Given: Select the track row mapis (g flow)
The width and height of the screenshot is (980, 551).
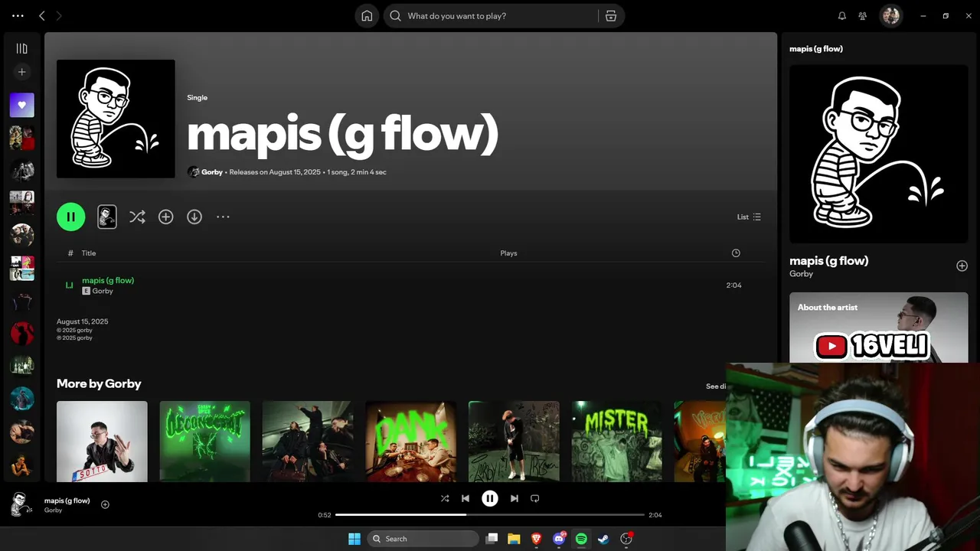Looking at the screenshot, I should click(x=410, y=285).
